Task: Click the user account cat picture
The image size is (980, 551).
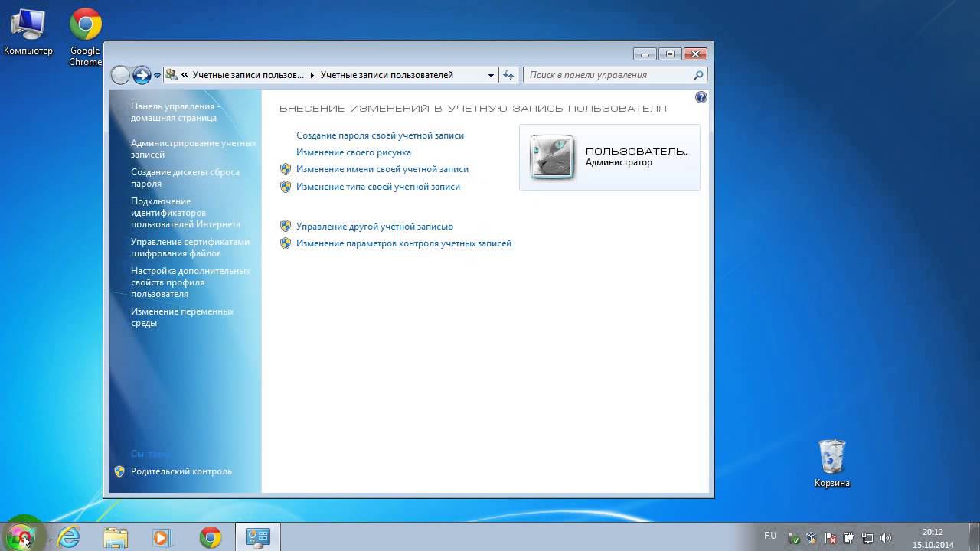Action: pos(552,157)
